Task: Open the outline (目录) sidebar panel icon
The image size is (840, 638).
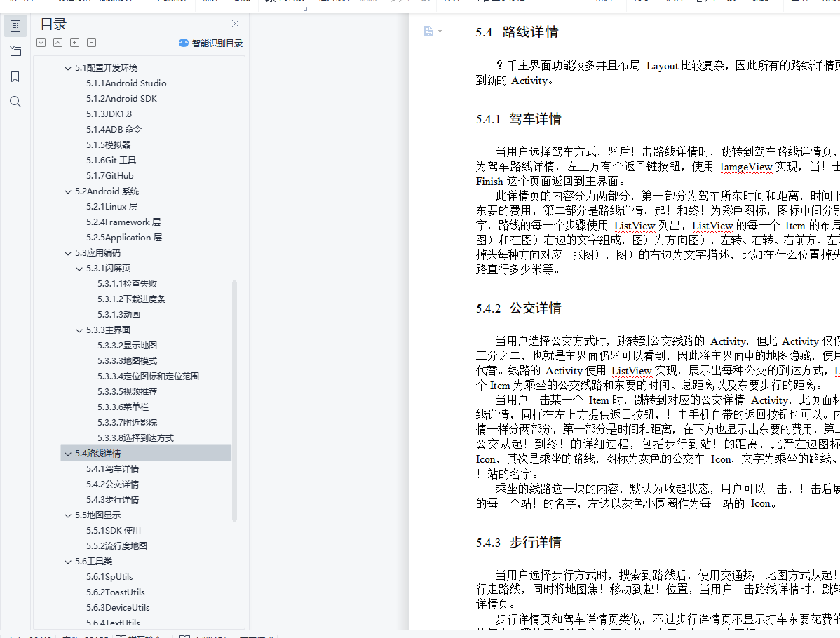Action: (15, 26)
